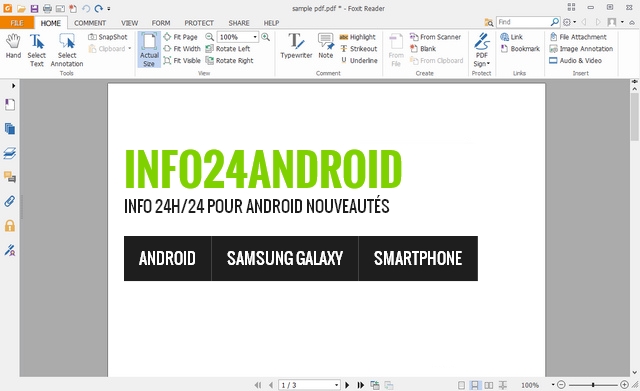
Task: Switch to single page layout
Action: pos(461,385)
